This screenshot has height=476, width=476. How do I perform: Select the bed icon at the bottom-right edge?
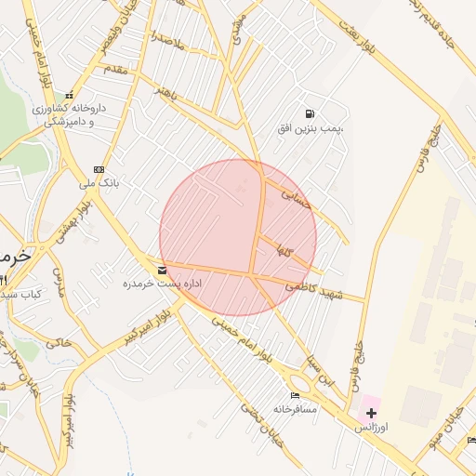pos(472,440)
